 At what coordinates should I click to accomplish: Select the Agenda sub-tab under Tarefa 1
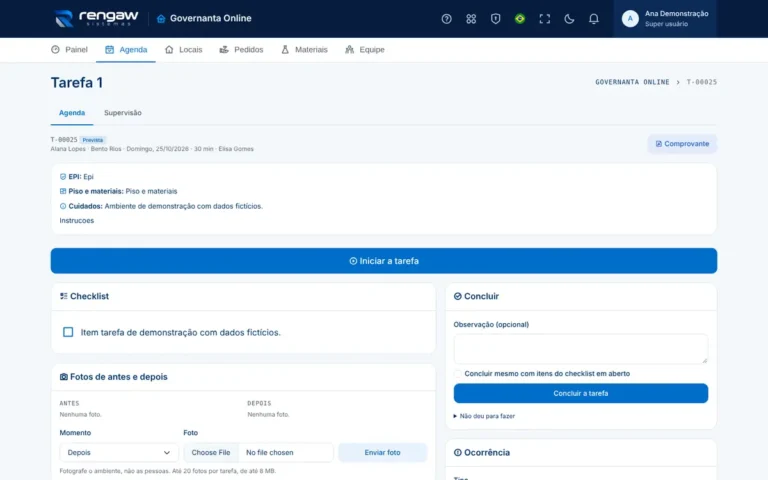(x=72, y=113)
